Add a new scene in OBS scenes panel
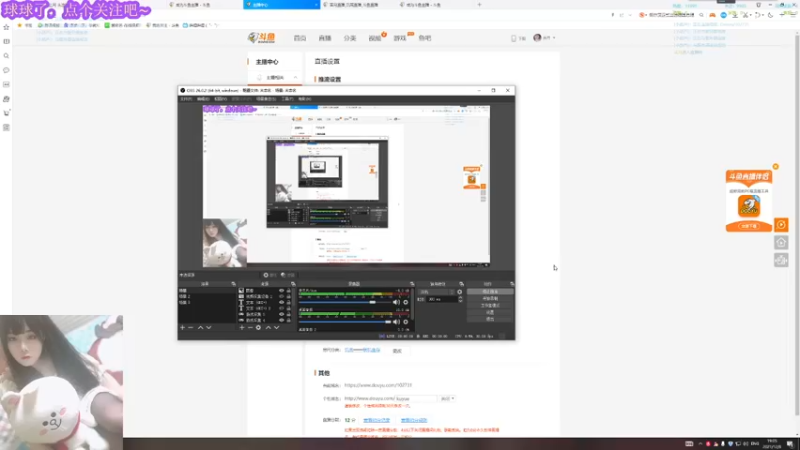 tap(182, 328)
